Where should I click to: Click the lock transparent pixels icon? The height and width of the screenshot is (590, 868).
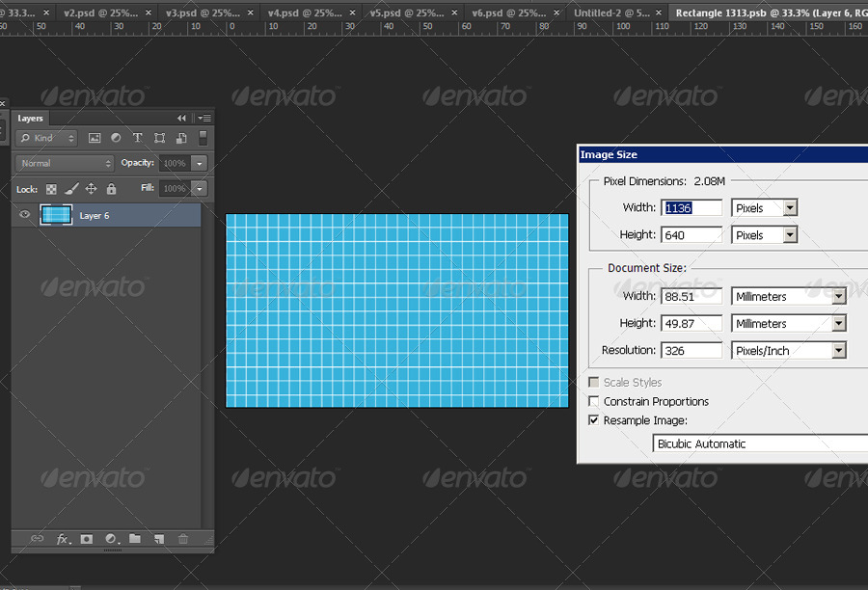coord(51,189)
